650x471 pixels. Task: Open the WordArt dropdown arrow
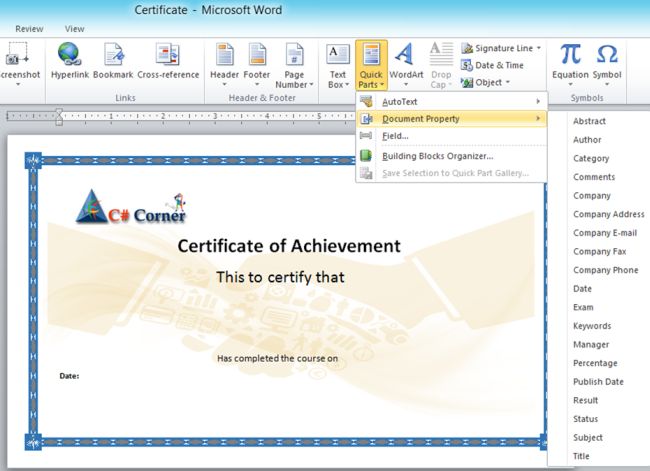click(406, 85)
